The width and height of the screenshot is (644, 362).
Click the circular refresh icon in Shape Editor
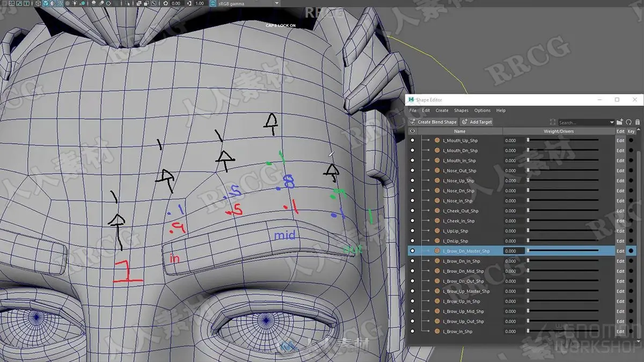pos(629,122)
